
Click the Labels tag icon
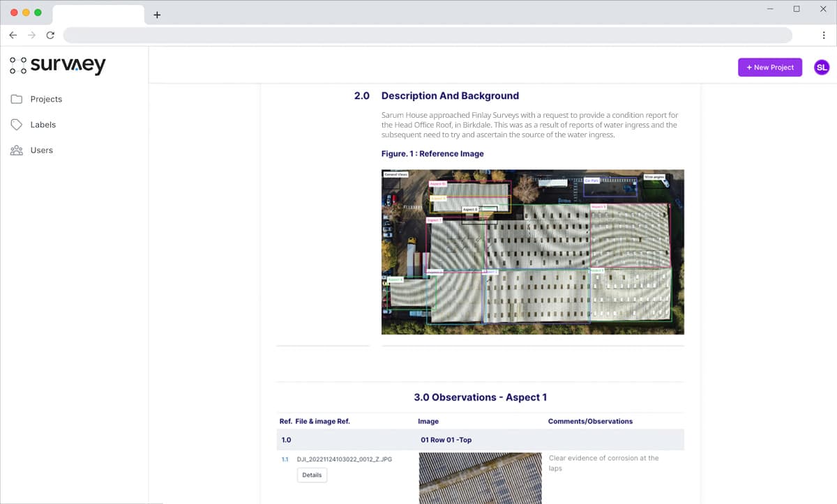pos(17,125)
